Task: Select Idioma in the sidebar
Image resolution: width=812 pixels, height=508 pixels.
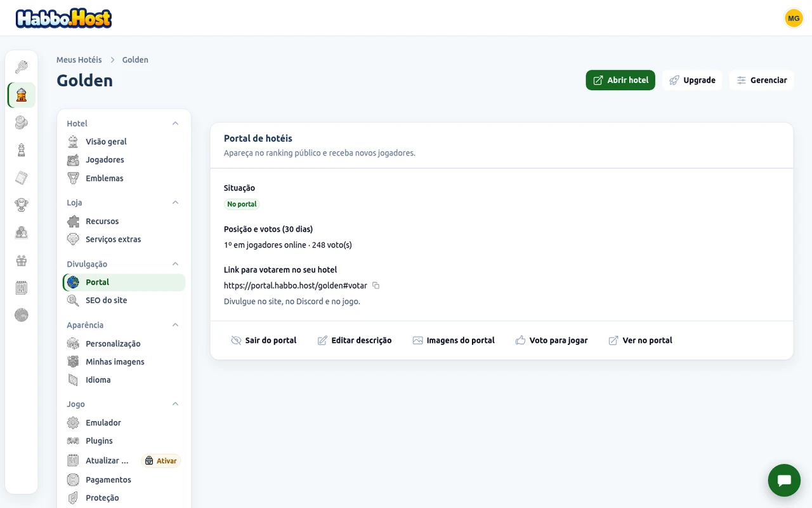Action: [x=124, y=380]
